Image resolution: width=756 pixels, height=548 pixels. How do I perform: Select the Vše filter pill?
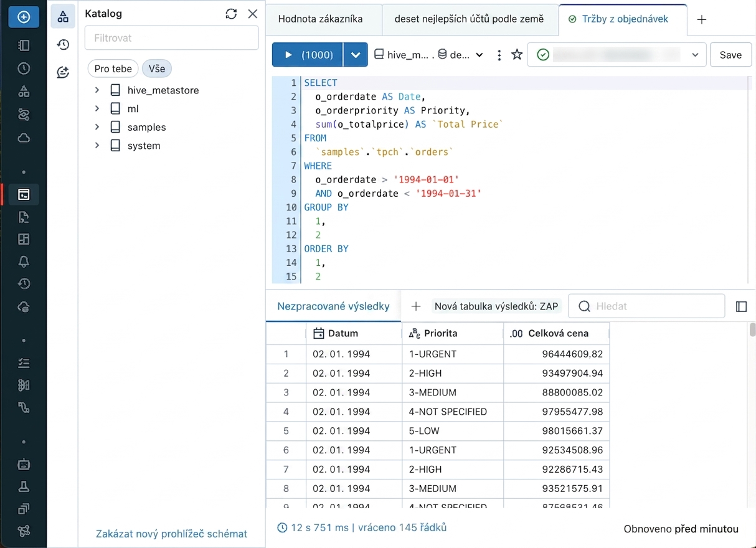pyautogui.click(x=157, y=68)
